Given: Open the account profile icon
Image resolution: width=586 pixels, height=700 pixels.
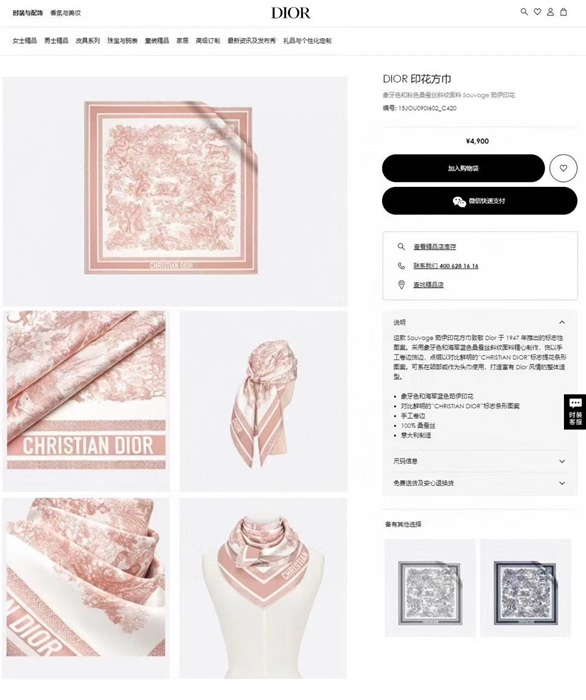Looking at the screenshot, I should tap(550, 12).
